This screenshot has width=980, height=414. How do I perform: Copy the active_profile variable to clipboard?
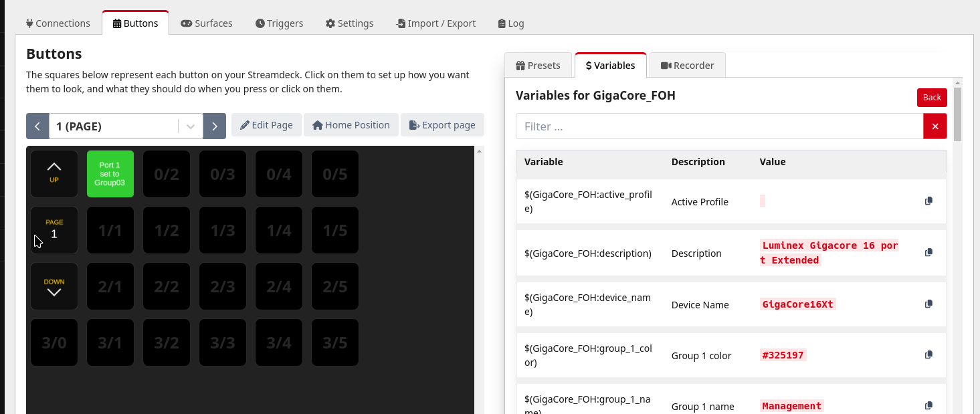(928, 201)
